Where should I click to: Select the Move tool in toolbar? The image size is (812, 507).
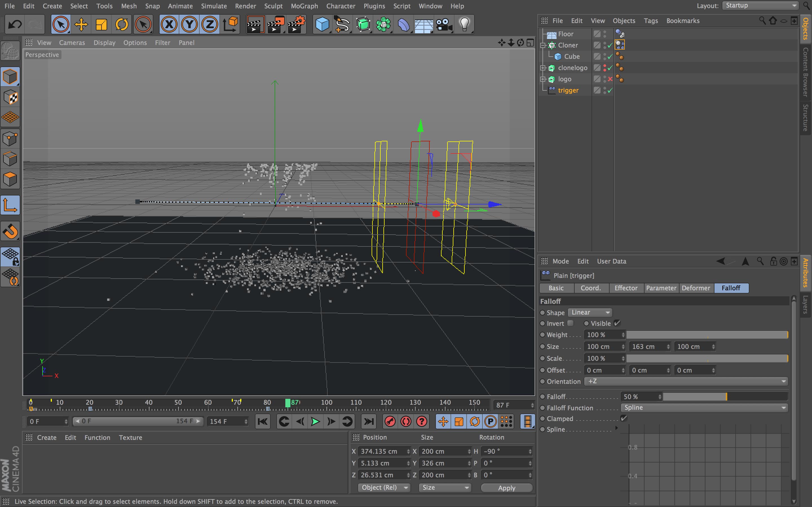point(81,23)
